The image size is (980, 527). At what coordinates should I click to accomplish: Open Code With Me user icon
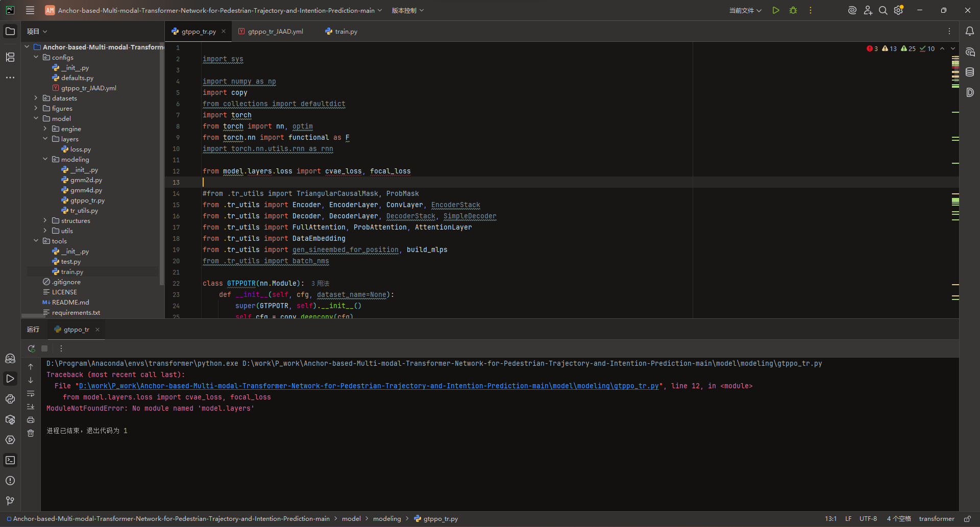pyautogui.click(x=868, y=10)
